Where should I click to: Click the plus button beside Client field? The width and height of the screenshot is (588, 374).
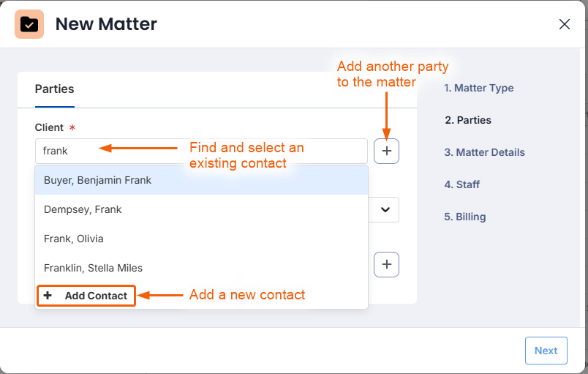(386, 152)
